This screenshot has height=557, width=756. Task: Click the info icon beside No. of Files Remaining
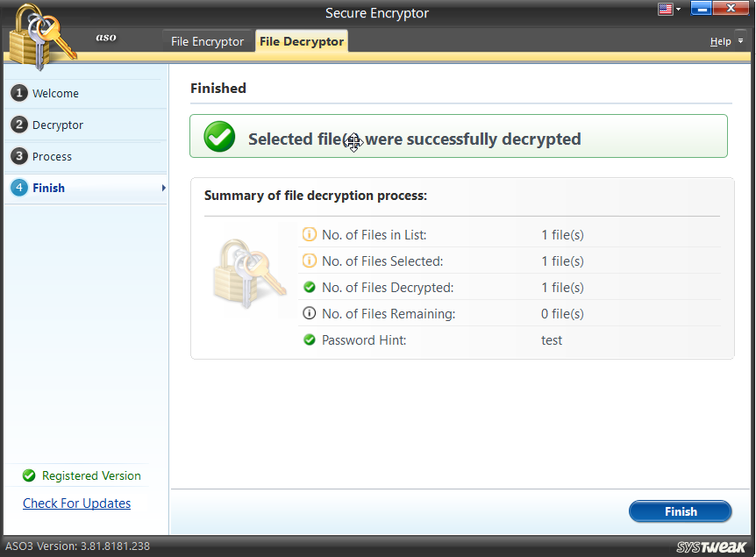tap(308, 313)
